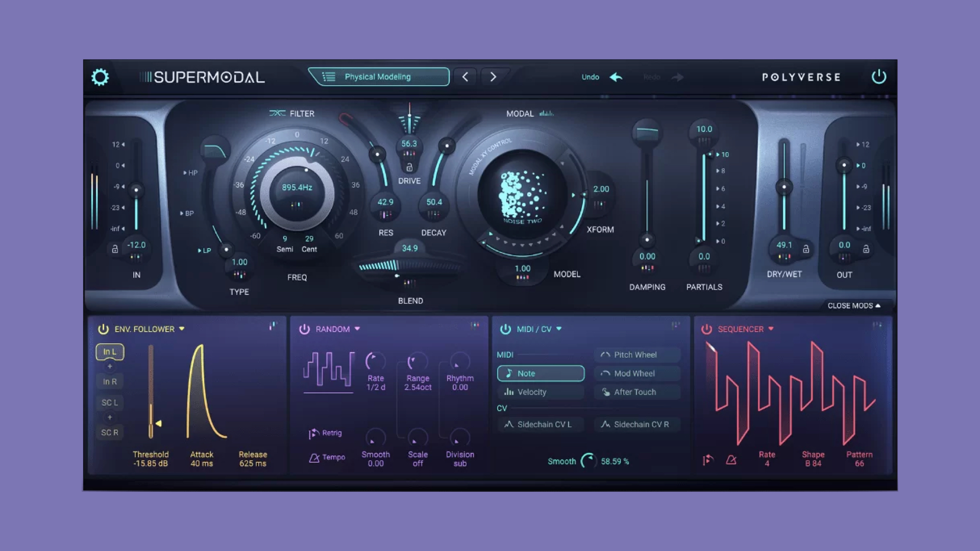Click the OUT level slider handle
Viewport: 980px width, 551px height.
point(844,165)
